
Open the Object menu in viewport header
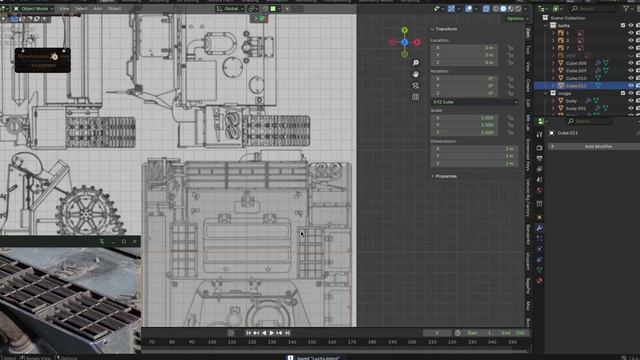pos(114,9)
